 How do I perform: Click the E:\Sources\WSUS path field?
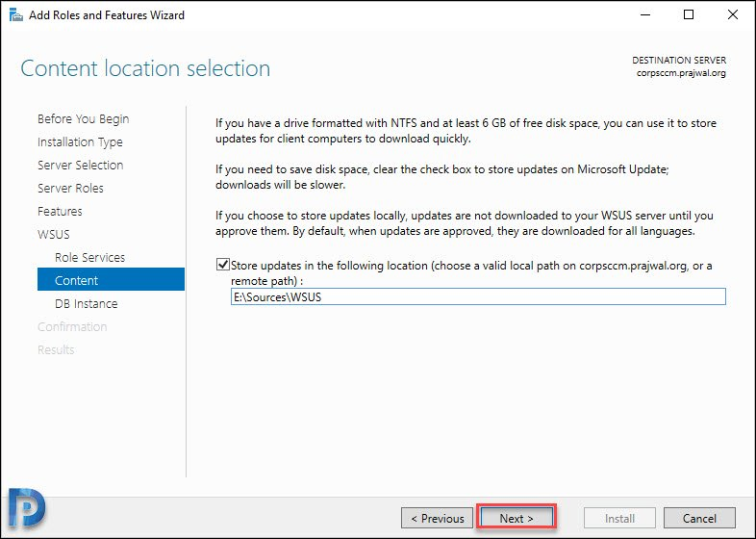(x=478, y=296)
